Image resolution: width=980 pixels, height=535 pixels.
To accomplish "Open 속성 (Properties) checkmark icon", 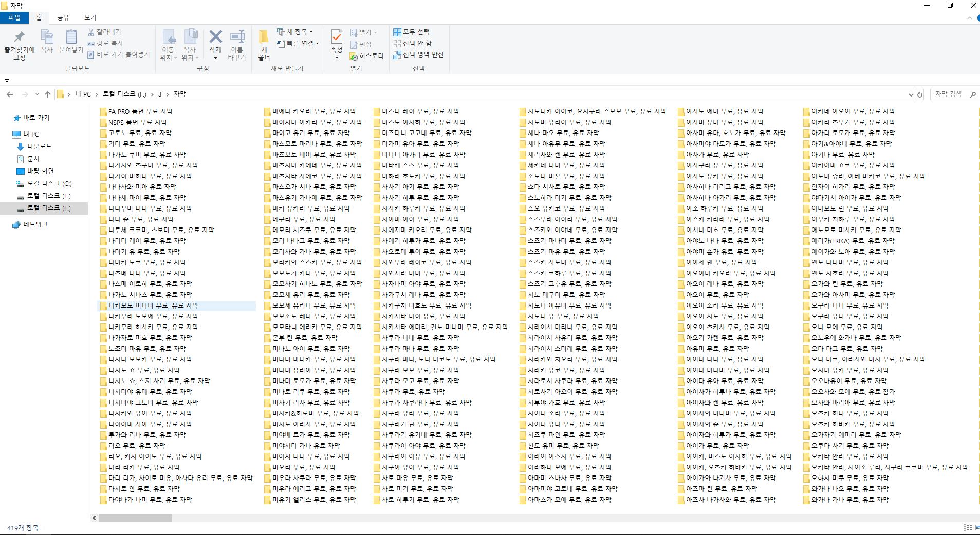I will [x=337, y=37].
